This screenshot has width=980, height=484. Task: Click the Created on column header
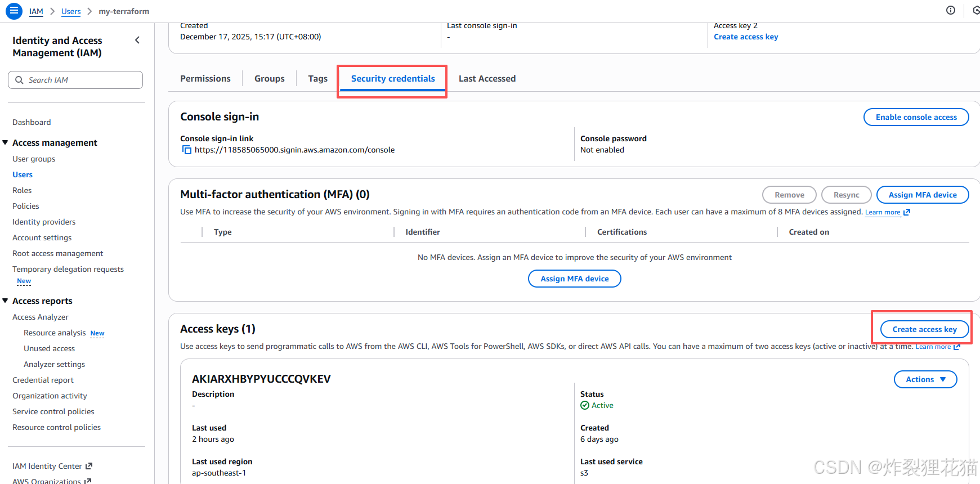pyautogui.click(x=809, y=232)
